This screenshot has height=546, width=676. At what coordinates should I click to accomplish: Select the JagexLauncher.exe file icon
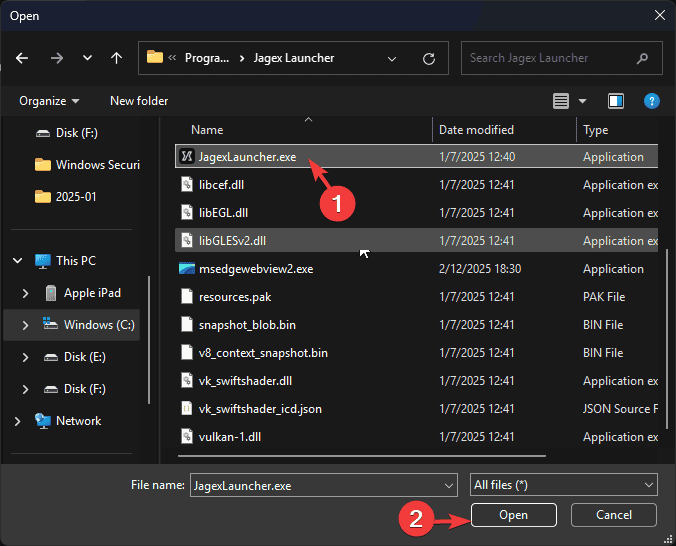(x=187, y=156)
